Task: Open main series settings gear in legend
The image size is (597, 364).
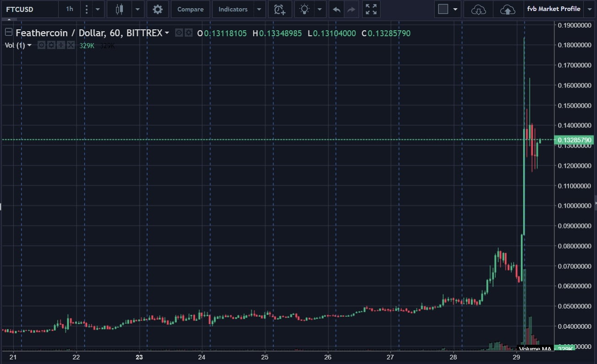Action: tap(188, 33)
